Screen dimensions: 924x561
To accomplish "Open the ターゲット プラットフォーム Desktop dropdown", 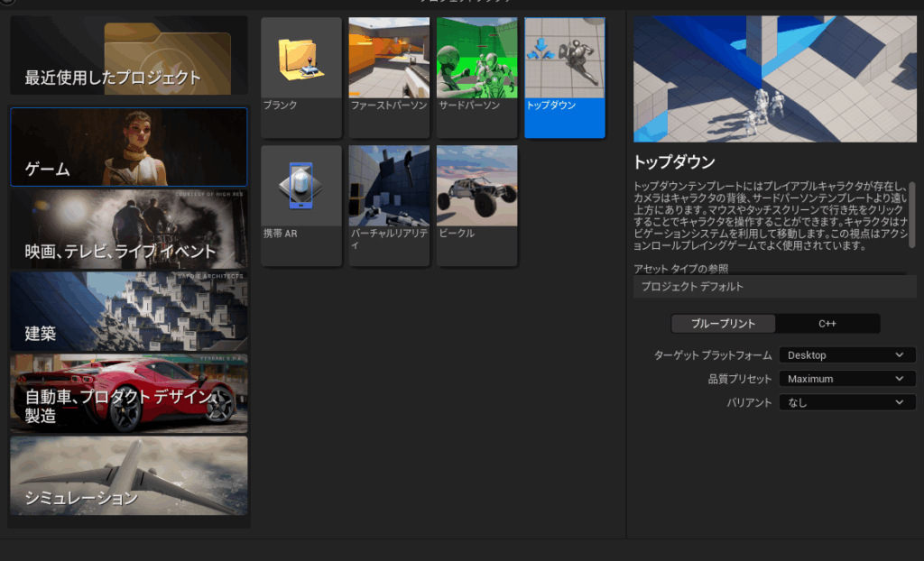I will [x=845, y=355].
